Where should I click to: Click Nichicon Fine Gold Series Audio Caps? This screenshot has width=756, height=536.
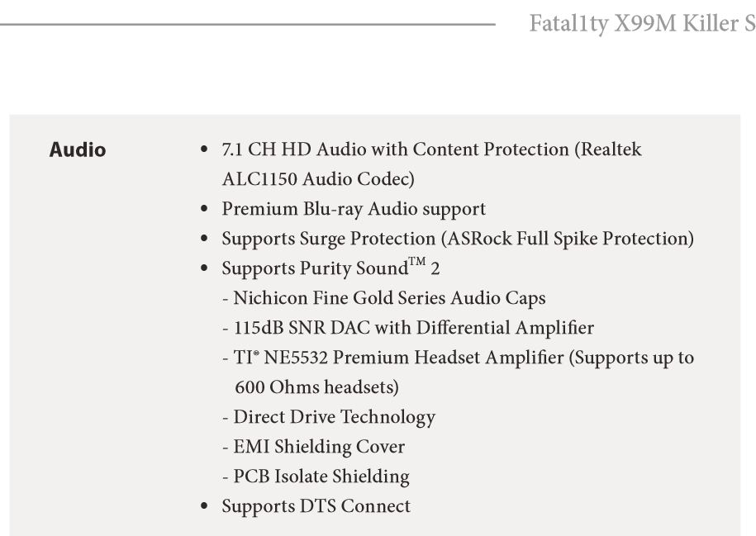[384, 298]
